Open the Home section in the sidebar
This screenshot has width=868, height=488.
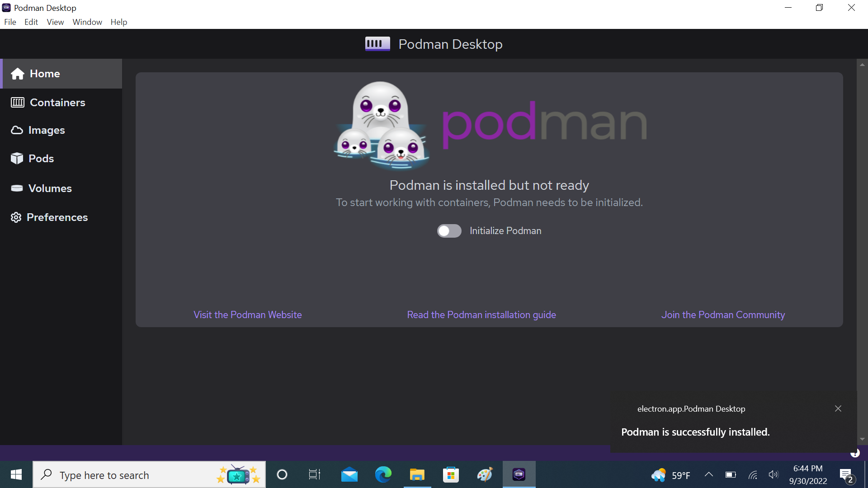click(x=61, y=74)
